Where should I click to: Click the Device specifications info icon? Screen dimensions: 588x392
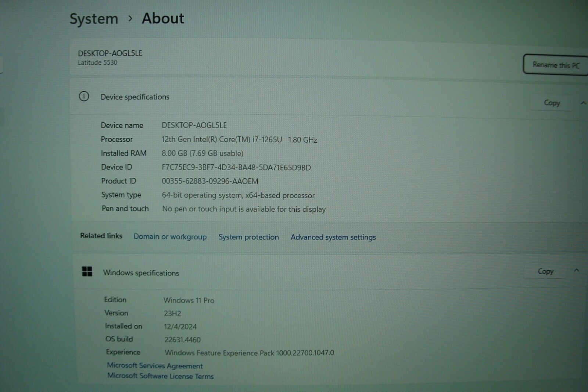click(x=84, y=96)
